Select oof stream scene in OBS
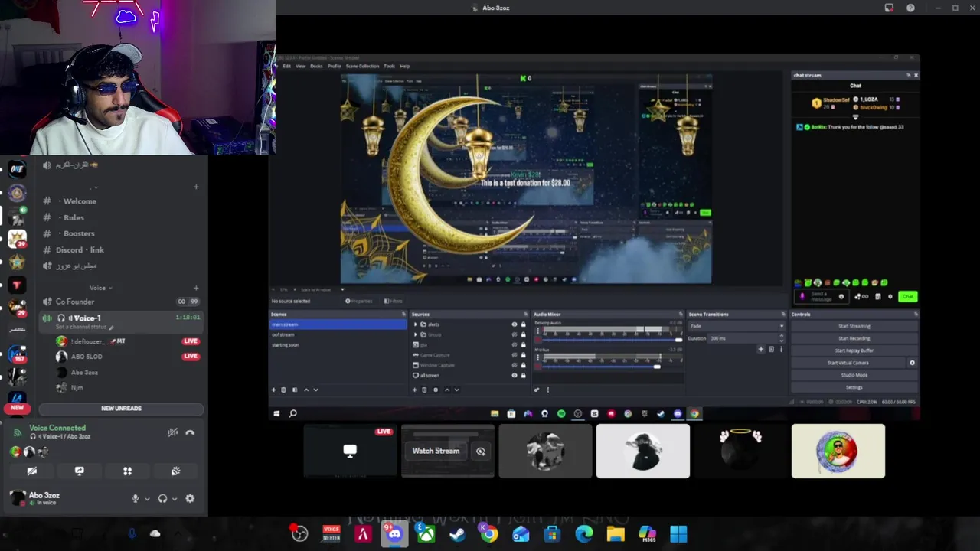This screenshot has width=980, height=551. [x=338, y=334]
